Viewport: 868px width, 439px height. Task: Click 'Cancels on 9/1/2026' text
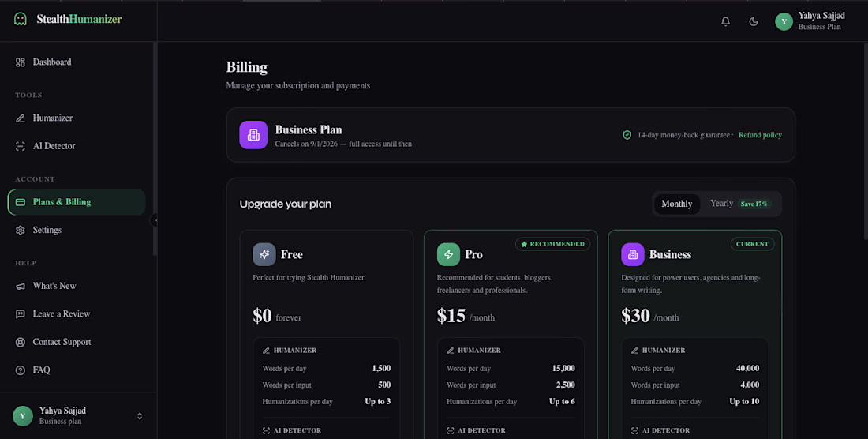[x=306, y=144]
